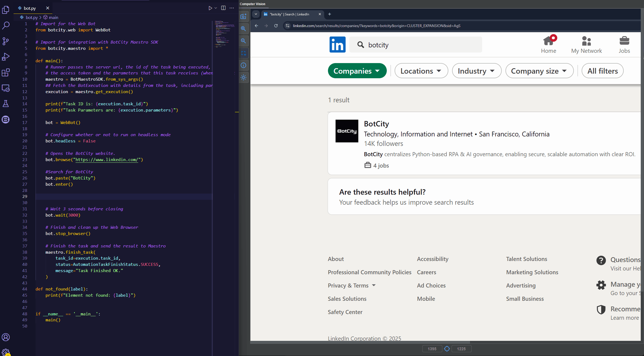The height and width of the screenshot is (356, 644).
Task: Open run options dropdown next to play
Action: (x=216, y=8)
